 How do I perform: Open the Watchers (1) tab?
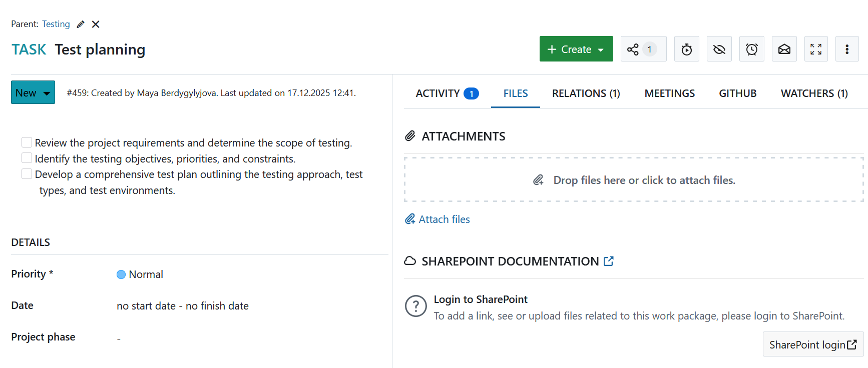(814, 93)
